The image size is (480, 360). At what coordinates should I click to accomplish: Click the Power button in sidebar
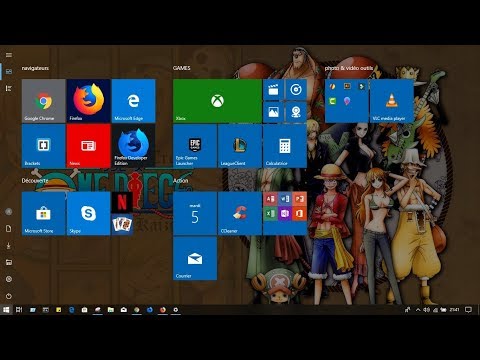click(9, 296)
